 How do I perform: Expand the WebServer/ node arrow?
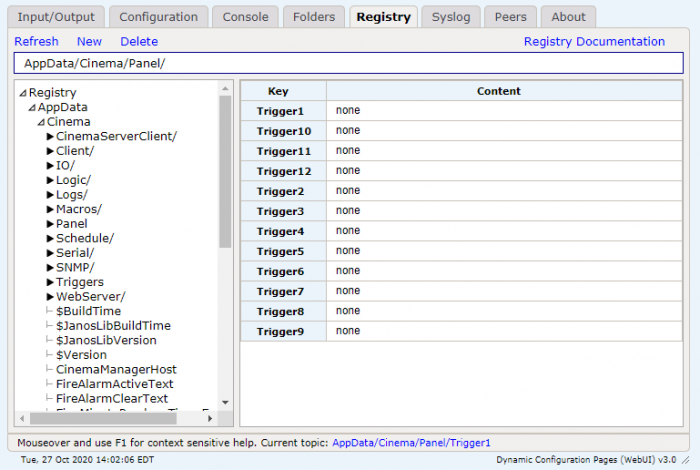[50, 297]
